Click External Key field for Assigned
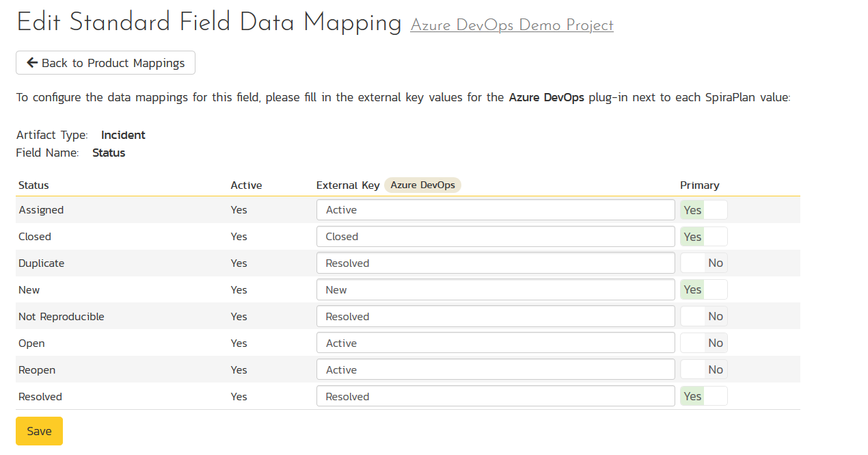 pyautogui.click(x=495, y=210)
